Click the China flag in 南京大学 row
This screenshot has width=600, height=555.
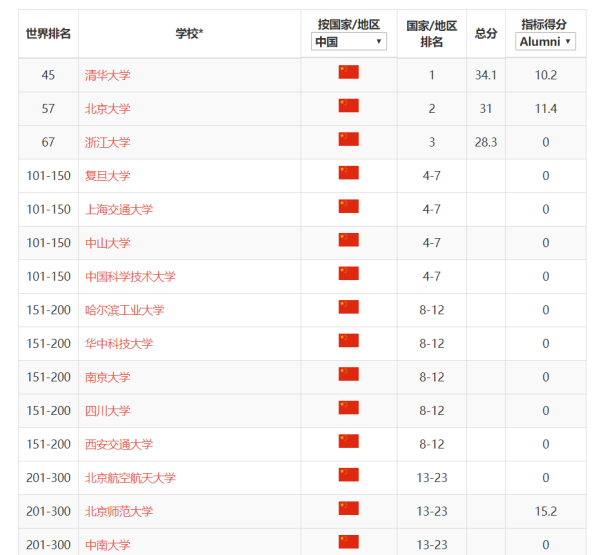point(349,374)
